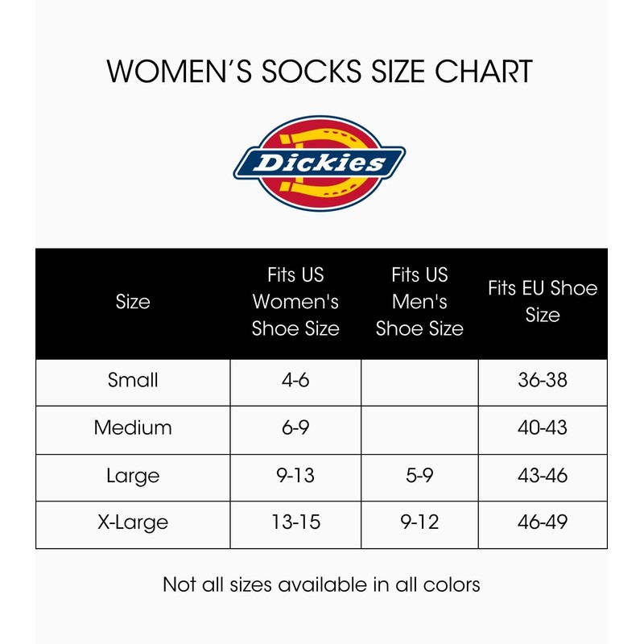Click the Fits US Men's Shoe Size header
The image size is (644, 644).
pos(419,302)
